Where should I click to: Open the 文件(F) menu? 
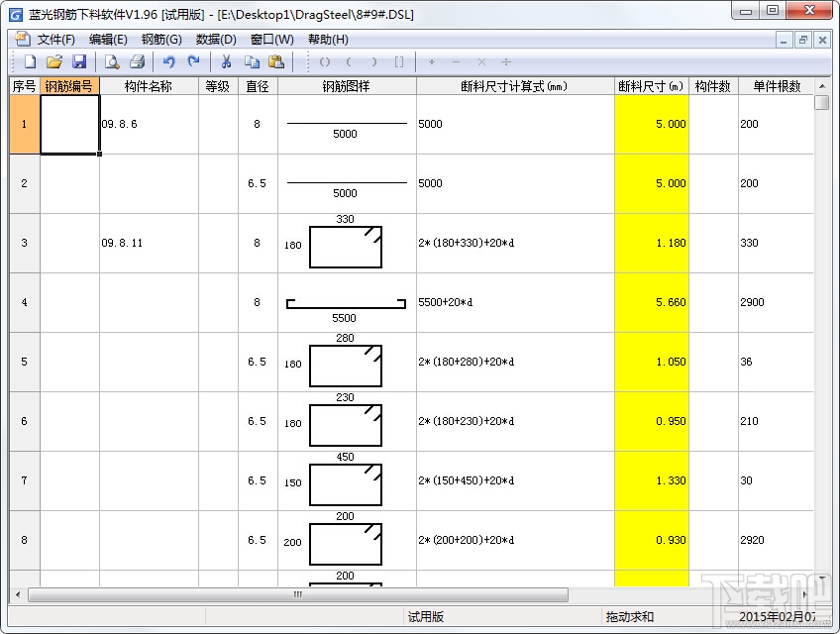(x=55, y=39)
